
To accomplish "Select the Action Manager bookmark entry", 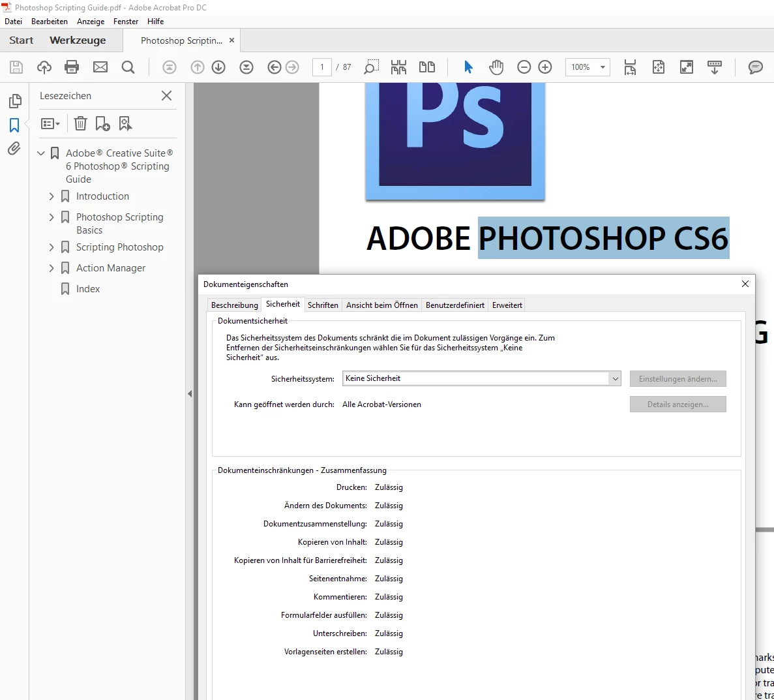I will pos(111,267).
